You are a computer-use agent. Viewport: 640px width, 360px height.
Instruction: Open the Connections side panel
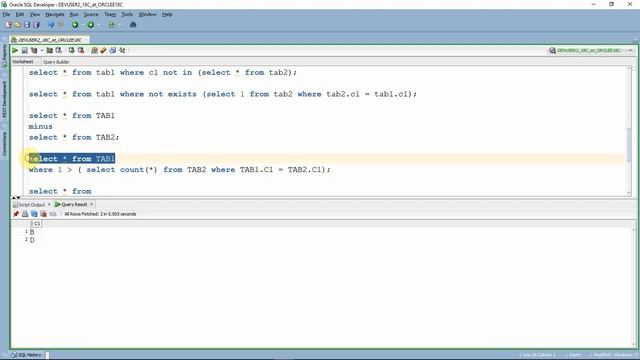pyautogui.click(x=4, y=144)
